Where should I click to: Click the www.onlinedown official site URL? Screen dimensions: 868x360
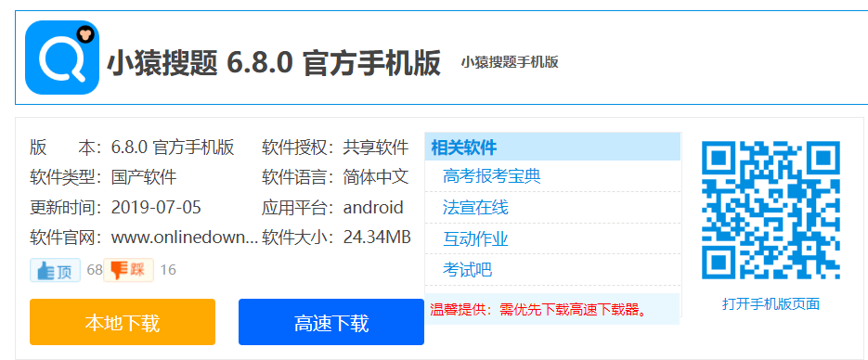point(185,238)
